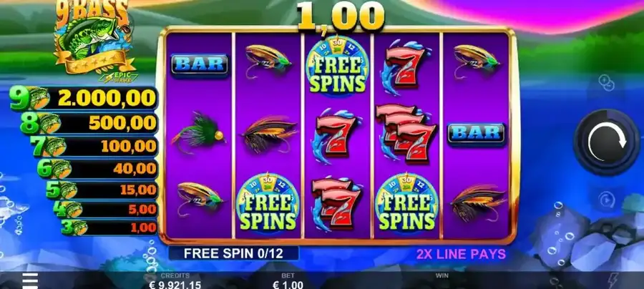The width and height of the screenshot is (644, 289).
Task: Open the coin bet settings above spin
Action: click(x=605, y=82)
